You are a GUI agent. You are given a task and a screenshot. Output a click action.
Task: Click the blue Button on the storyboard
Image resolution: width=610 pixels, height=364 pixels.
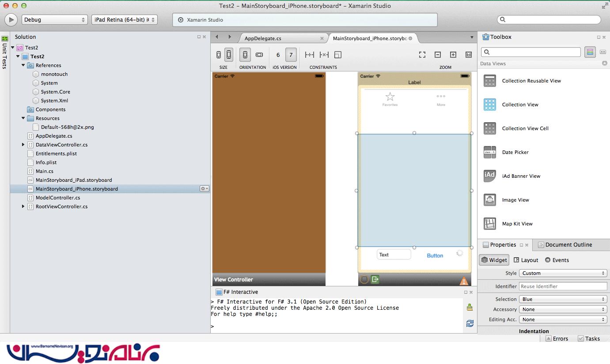click(435, 255)
